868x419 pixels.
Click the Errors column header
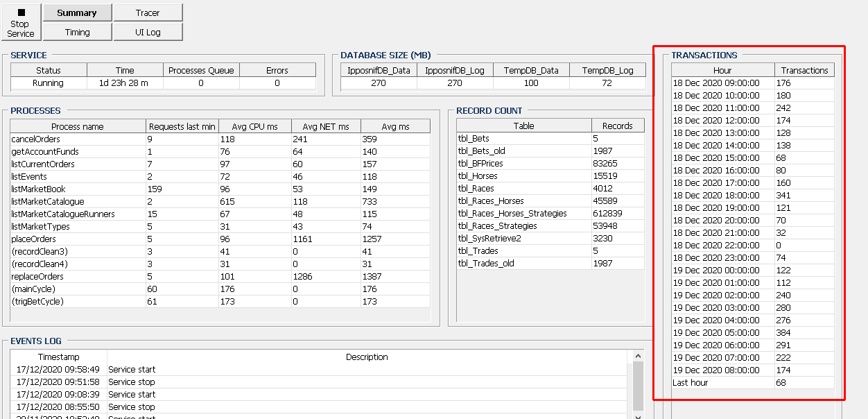click(277, 70)
